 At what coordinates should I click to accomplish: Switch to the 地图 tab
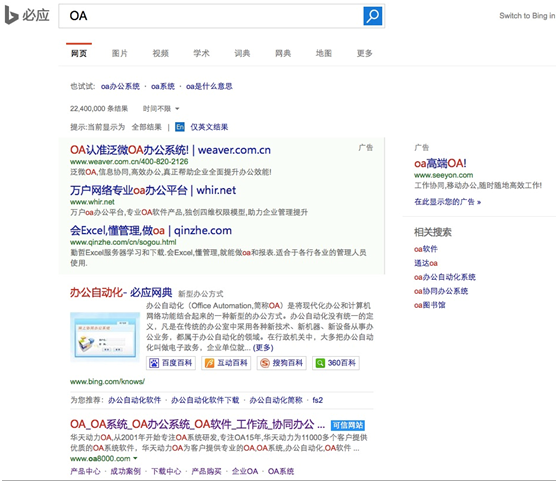(324, 53)
